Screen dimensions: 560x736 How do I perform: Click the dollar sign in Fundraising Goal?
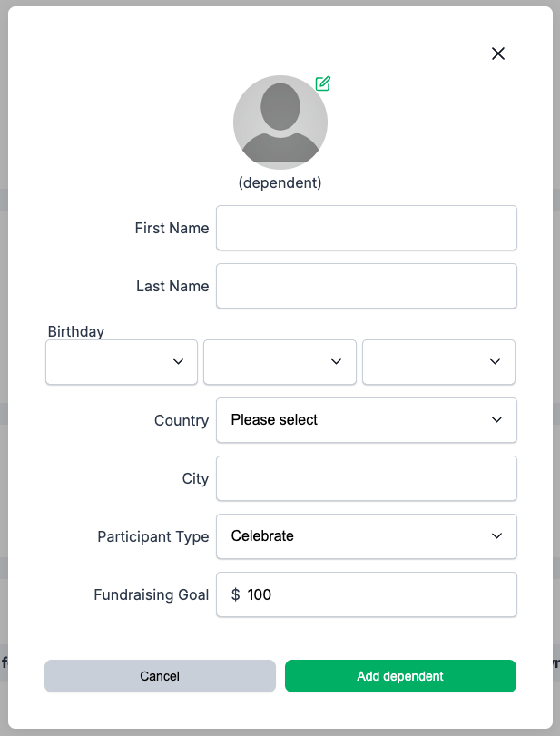coord(236,594)
